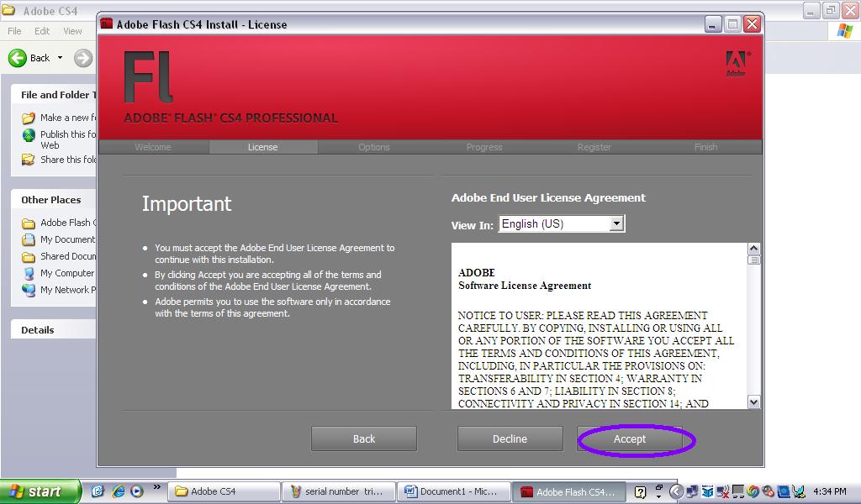Image resolution: width=861 pixels, height=504 pixels.
Task: Click Share this folder task link
Action: [68, 160]
